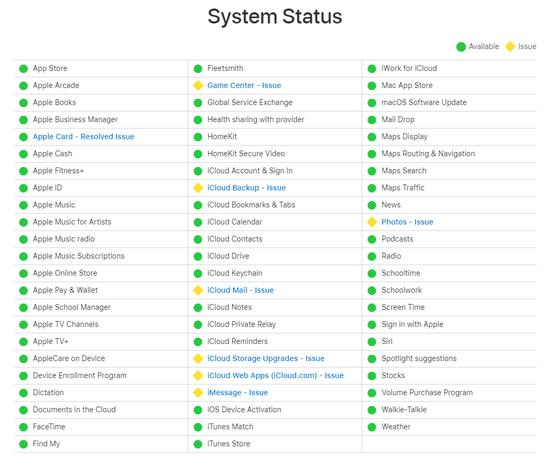The height and width of the screenshot is (456, 550).
Task: Click the green dot next to Apple Card
Action: tap(24, 137)
